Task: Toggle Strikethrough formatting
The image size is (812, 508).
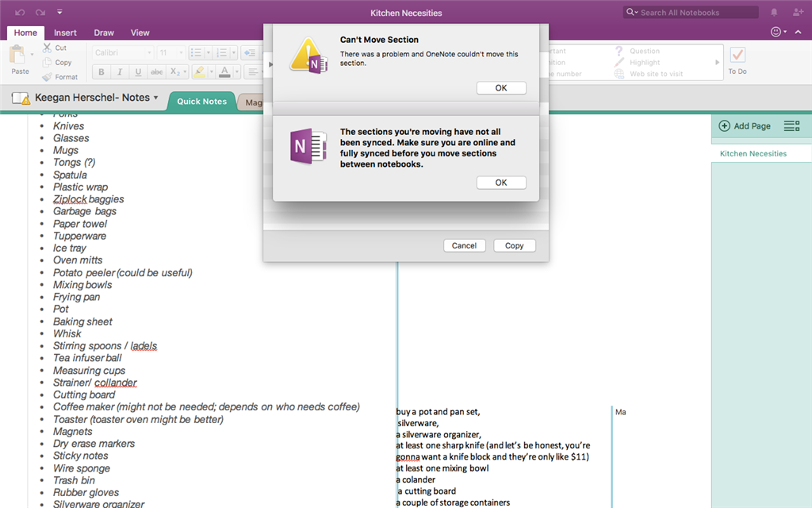Action: (x=156, y=72)
